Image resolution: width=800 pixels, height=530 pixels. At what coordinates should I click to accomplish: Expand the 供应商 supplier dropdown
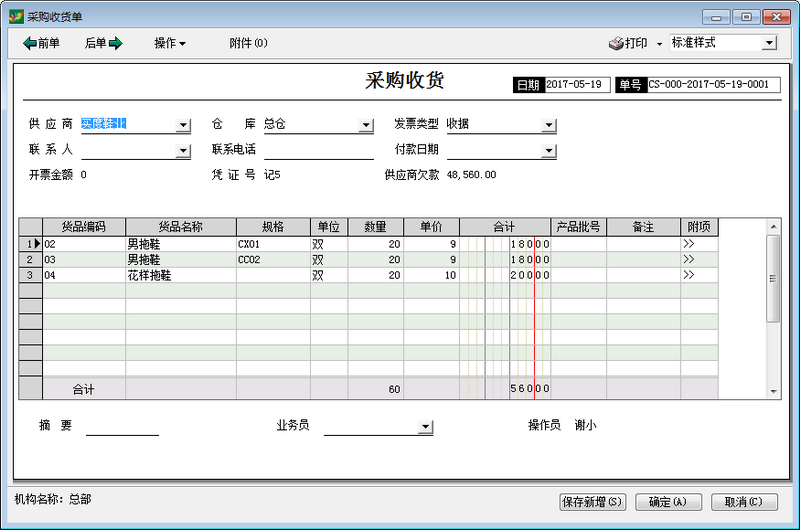coord(183,125)
